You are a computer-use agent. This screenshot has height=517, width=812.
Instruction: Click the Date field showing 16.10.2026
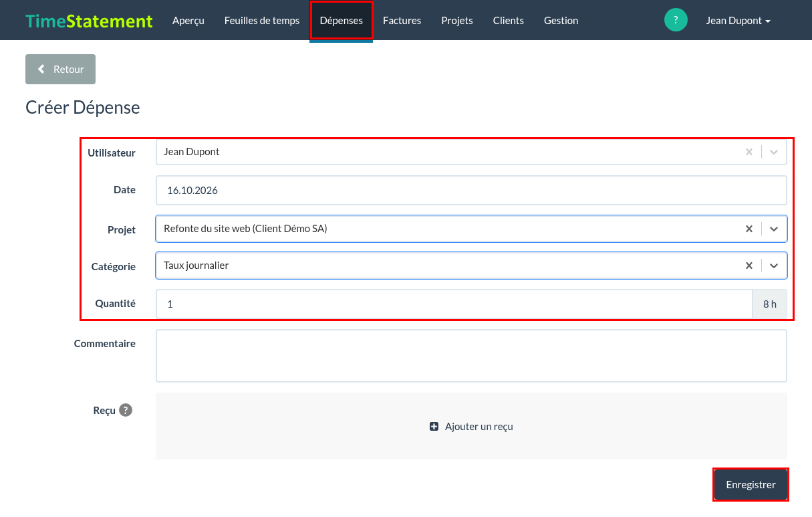pyautogui.click(x=471, y=191)
